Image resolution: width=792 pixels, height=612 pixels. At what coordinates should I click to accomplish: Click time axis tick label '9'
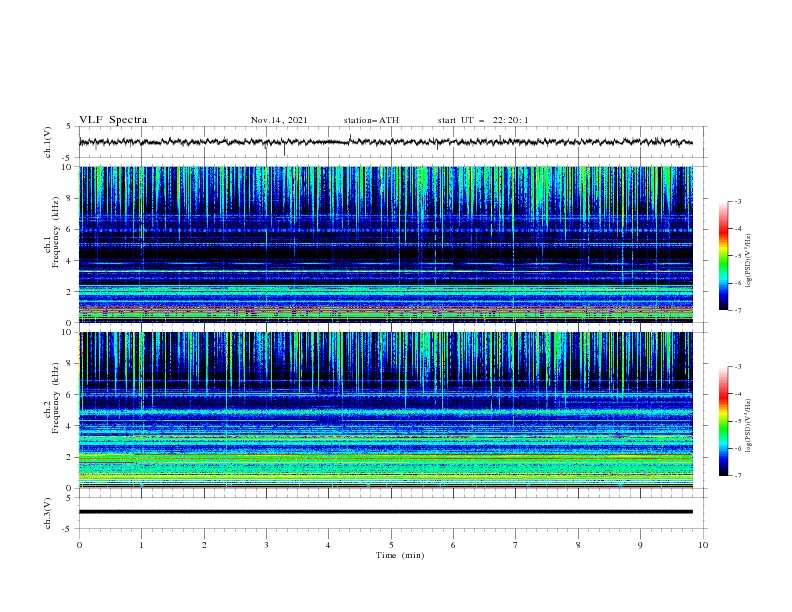pos(640,545)
